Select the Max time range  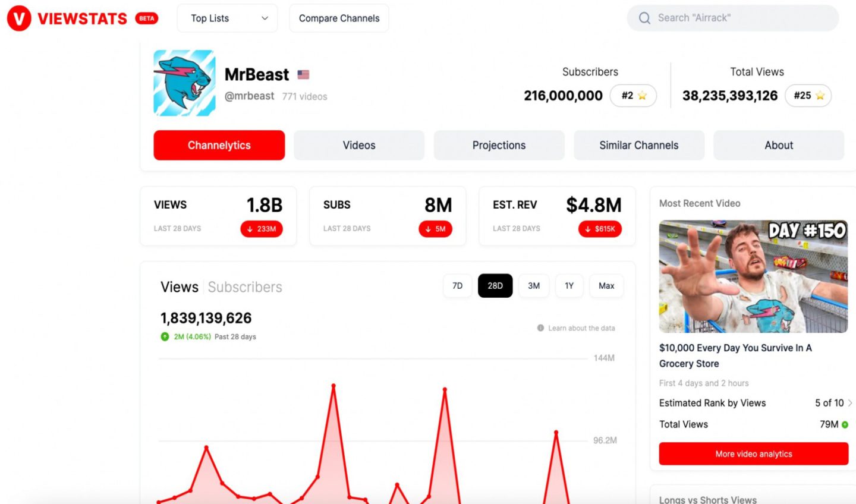pyautogui.click(x=606, y=286)
